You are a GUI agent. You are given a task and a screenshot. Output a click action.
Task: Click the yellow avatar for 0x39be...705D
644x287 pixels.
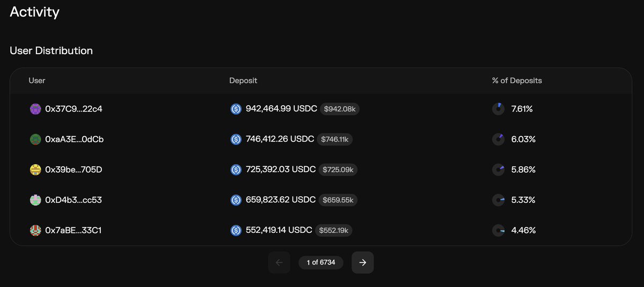(x=35, y=170)
